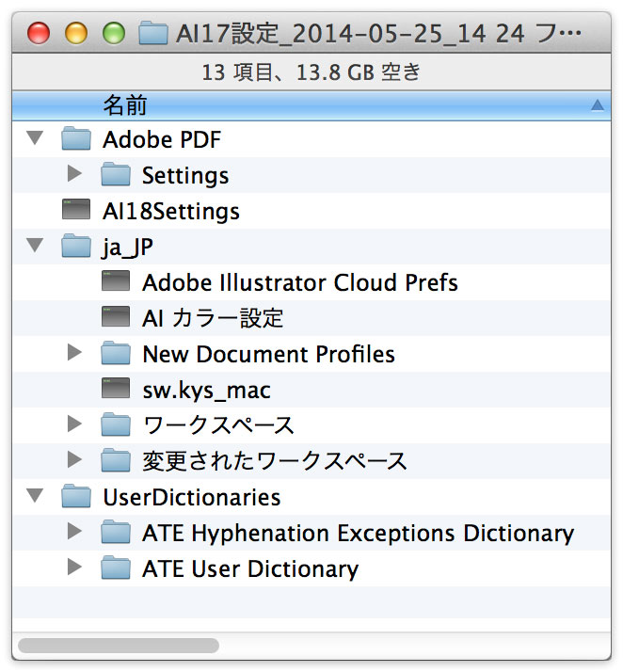Click the window title AI17設定_2014-05-25

pos(378,33)
